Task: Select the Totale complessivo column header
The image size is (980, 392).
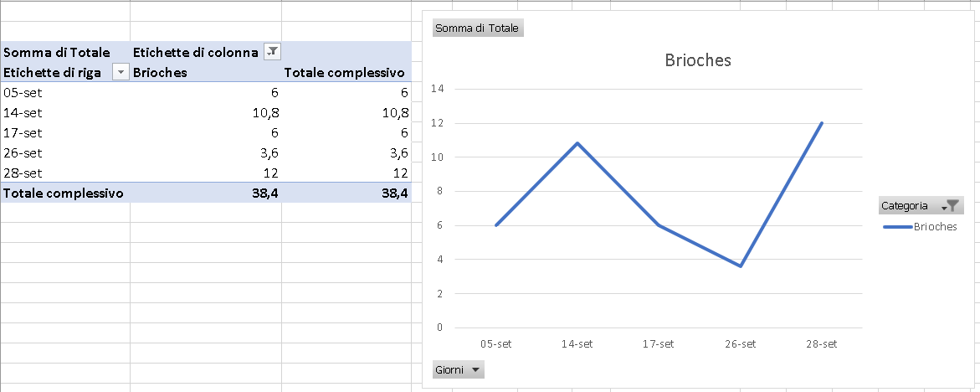Action: [346, 73]
